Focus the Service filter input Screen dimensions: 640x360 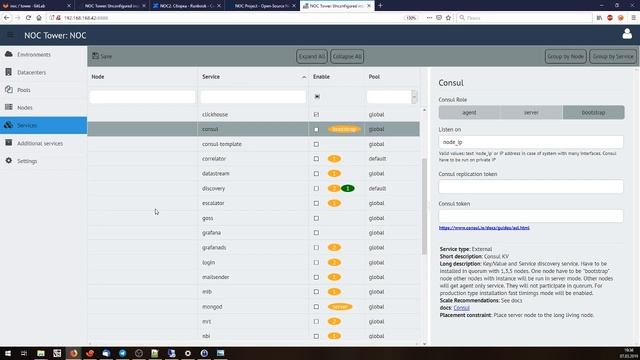coord(253,97)
